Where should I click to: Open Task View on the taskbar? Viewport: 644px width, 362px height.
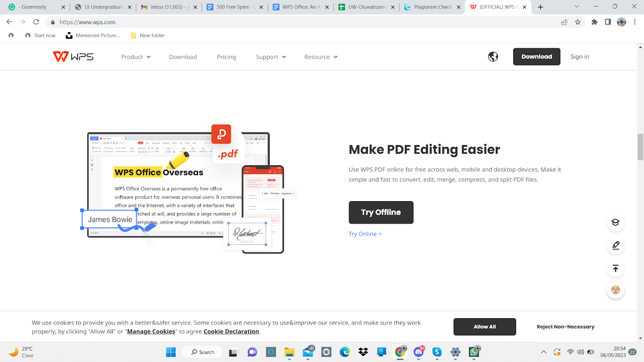point(233,352)
